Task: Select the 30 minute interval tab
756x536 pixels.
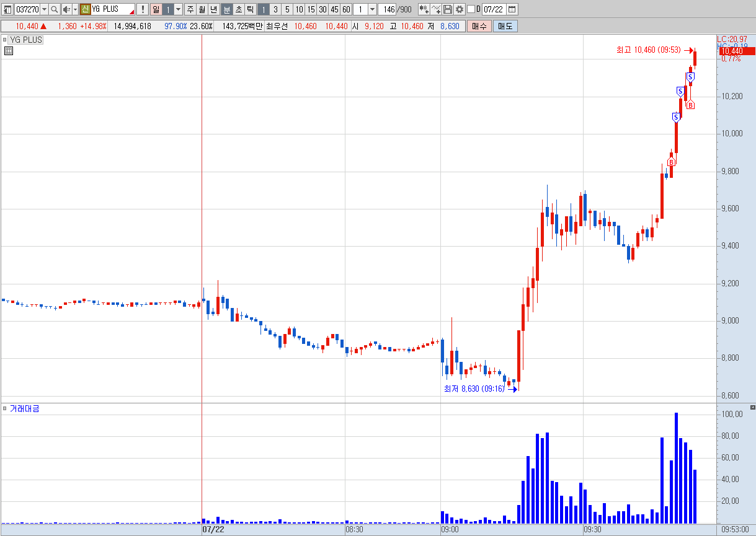Action: tap(322, 9)
